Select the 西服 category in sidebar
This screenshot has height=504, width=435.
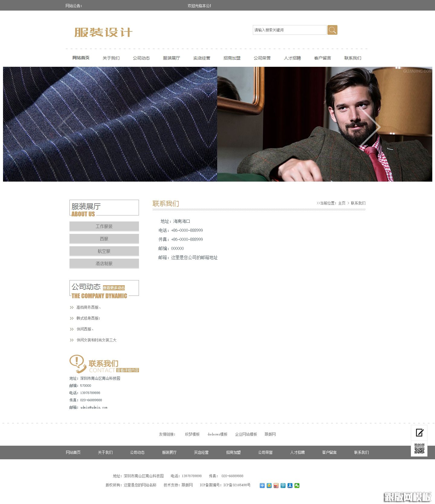[x=104, y=239]
